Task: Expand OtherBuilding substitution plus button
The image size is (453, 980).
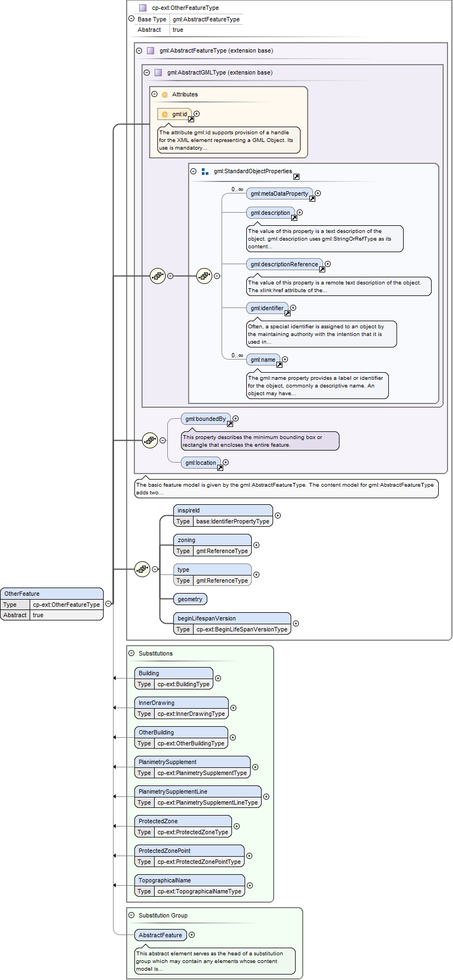Action: (233, 738)
